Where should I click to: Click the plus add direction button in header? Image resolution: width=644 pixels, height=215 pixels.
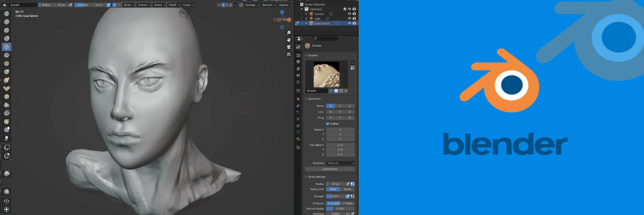click(114, 5)
